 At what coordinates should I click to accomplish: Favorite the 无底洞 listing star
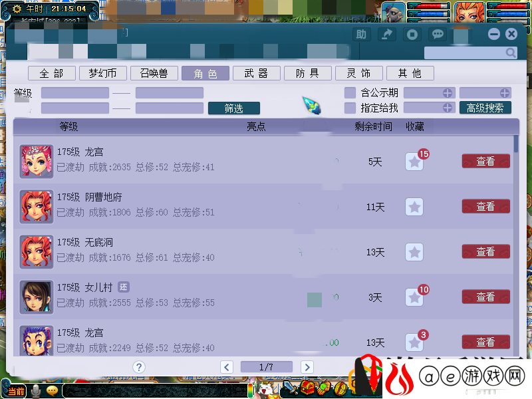[x=414, y=252]
